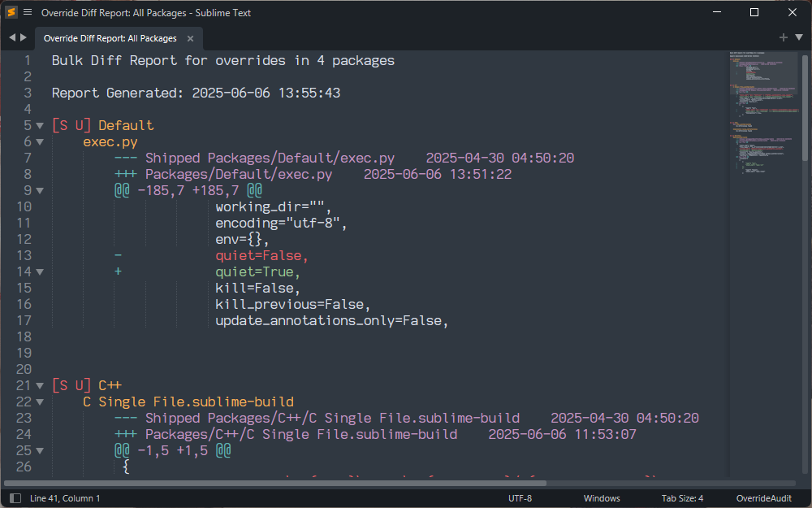Viewport: 812px width, 508px height.
Task: Collapse the Default package fold at line 5
Action: tap(40, 125)
